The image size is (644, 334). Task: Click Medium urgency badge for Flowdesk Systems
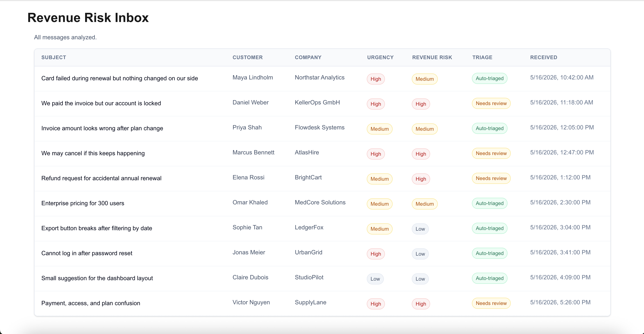point(380,129)
